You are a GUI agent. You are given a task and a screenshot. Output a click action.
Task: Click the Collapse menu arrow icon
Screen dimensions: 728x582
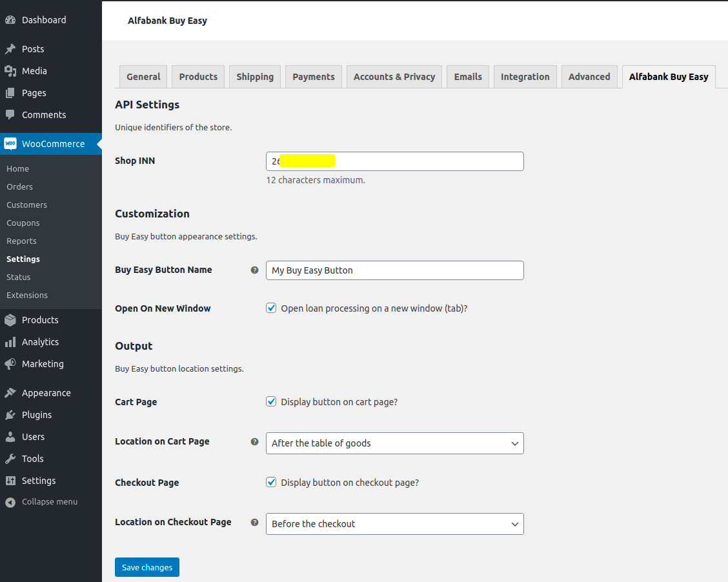[10, 502]
